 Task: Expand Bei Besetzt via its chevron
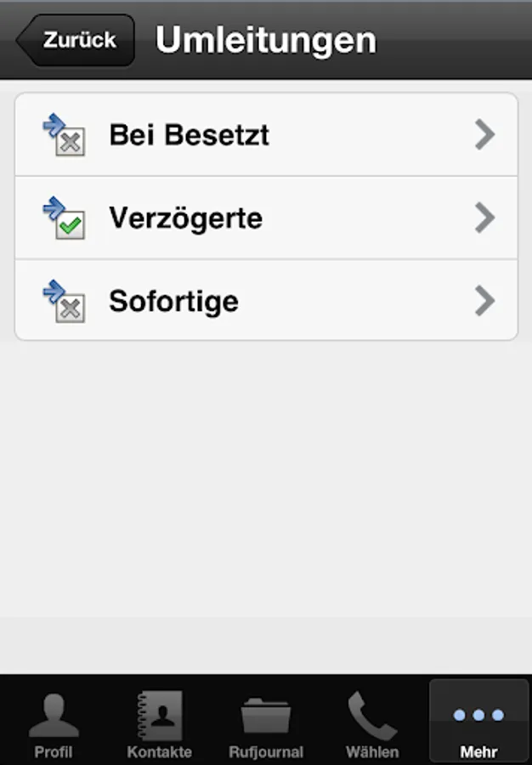point(485,134)
